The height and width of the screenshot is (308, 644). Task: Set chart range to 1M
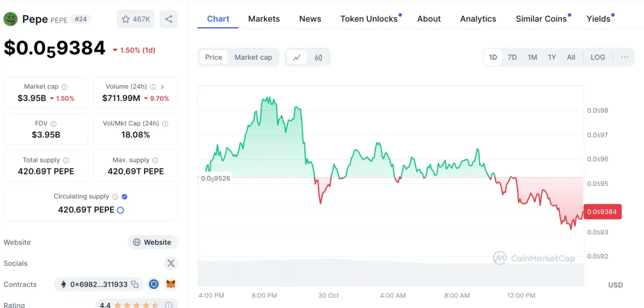coord(532,58)
